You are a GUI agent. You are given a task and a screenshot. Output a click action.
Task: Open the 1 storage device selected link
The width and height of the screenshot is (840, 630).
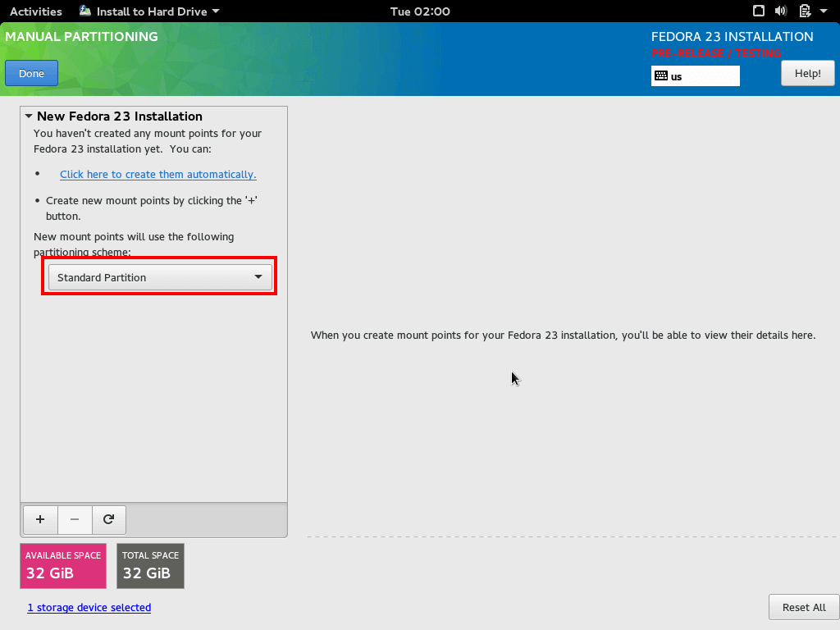(89, 608)
